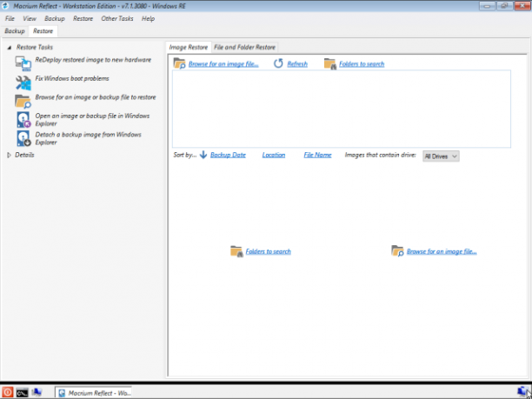Viewport: 532px width, 399px height.
Task: Click the Refresh link
Action: coord(297,63)
